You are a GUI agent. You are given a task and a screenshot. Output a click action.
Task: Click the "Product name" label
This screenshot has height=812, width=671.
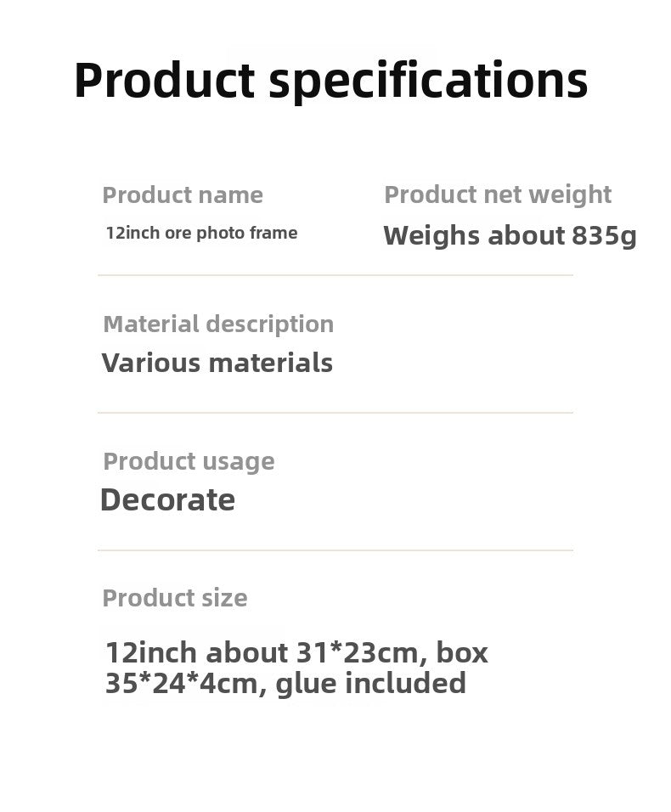click(183, 195)
